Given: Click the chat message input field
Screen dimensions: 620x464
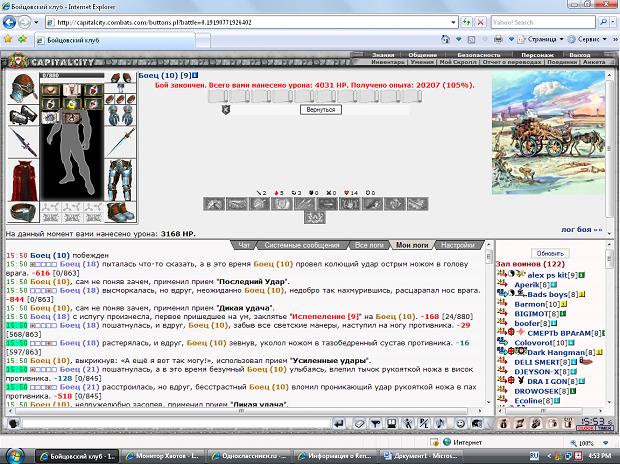Looking at the screenshot, I should (x=176, y=424).
